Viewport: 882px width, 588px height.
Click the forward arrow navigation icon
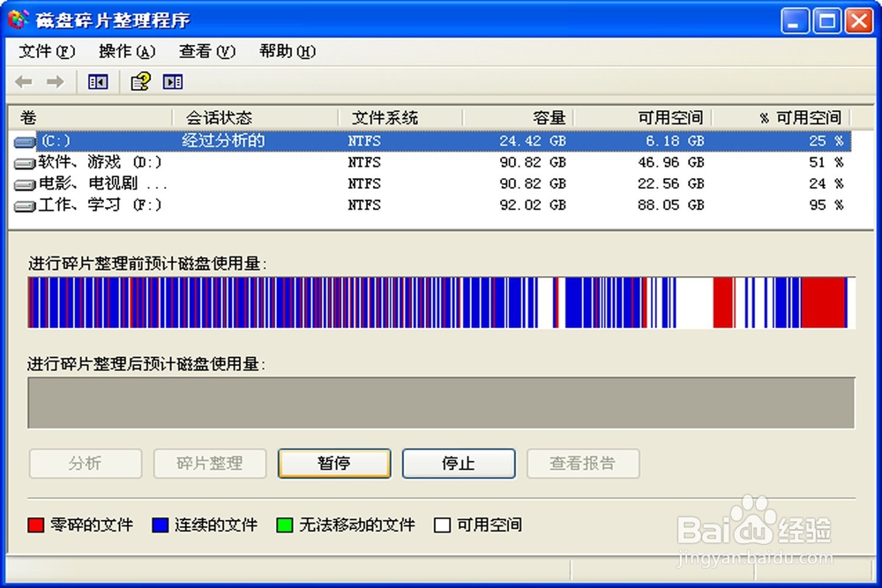pyautogui.click(x=55, y=81)
